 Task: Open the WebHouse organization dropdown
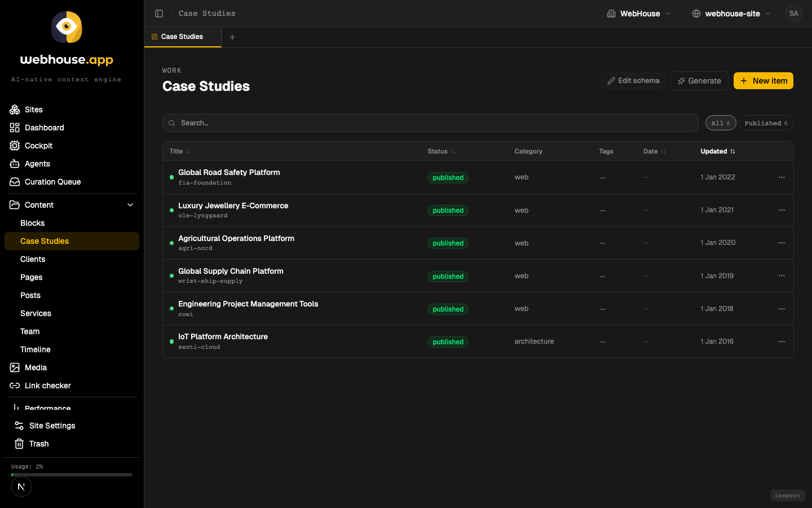click(639, 14)
